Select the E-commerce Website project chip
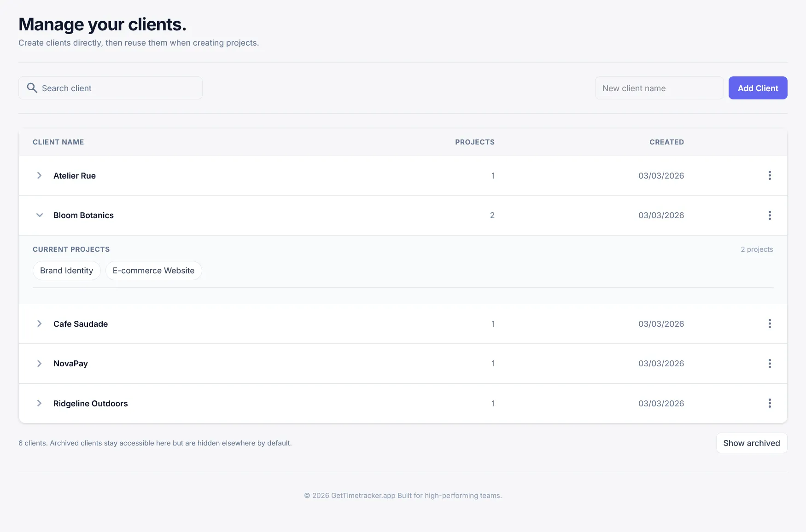 click(153, 271)
